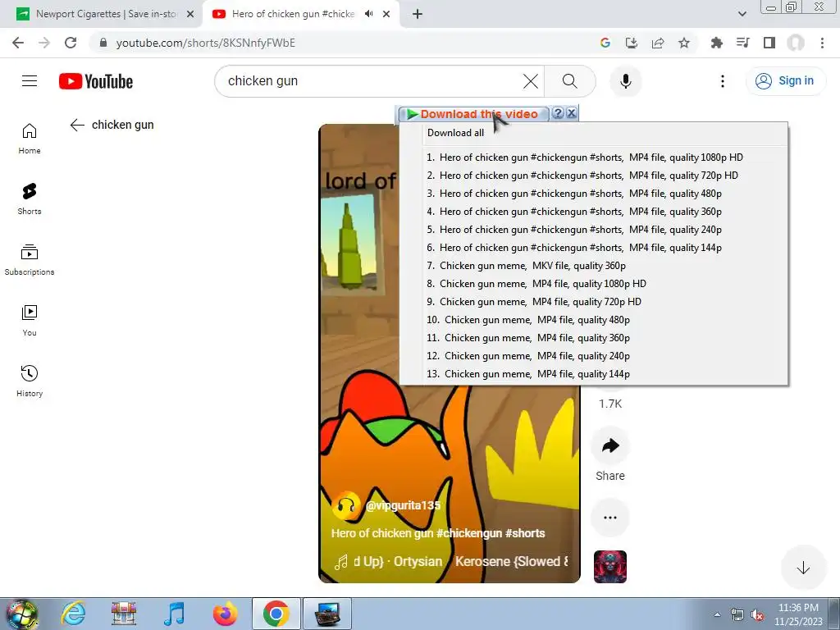Click the YouTube logo
Viewport: 840px width, 630px height.
(x=96, y=81)
